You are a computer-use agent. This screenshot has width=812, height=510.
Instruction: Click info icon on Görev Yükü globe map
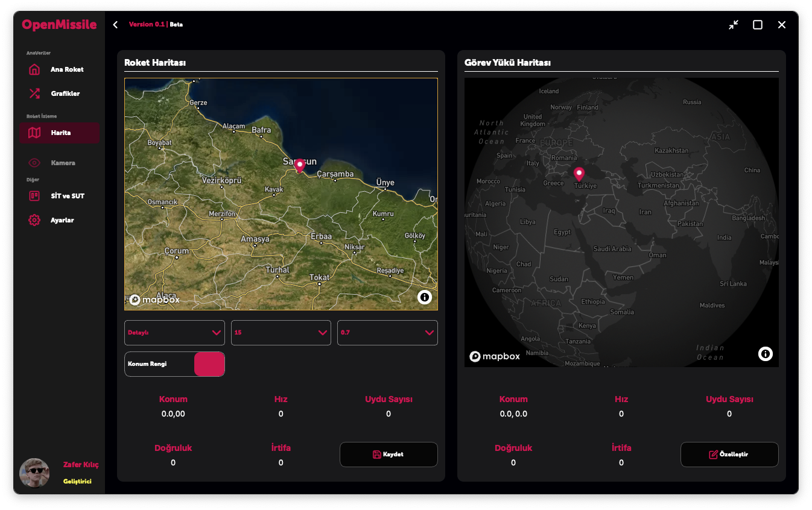[765, 354]
